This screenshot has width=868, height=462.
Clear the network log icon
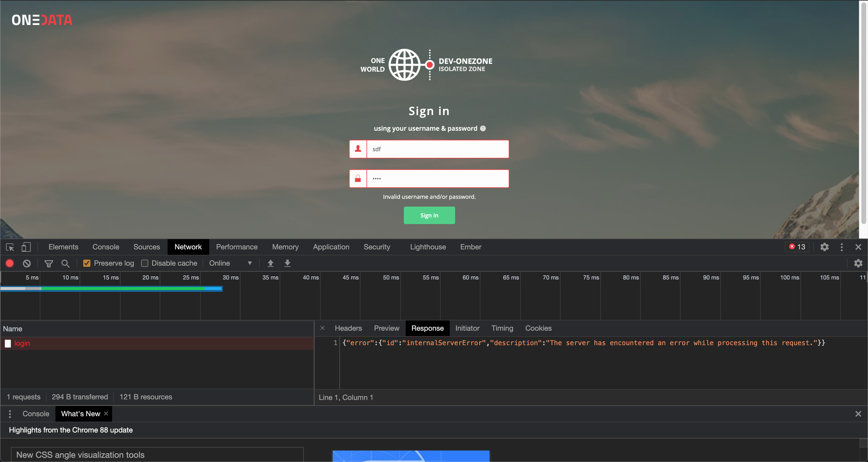(x=27, y=263)
